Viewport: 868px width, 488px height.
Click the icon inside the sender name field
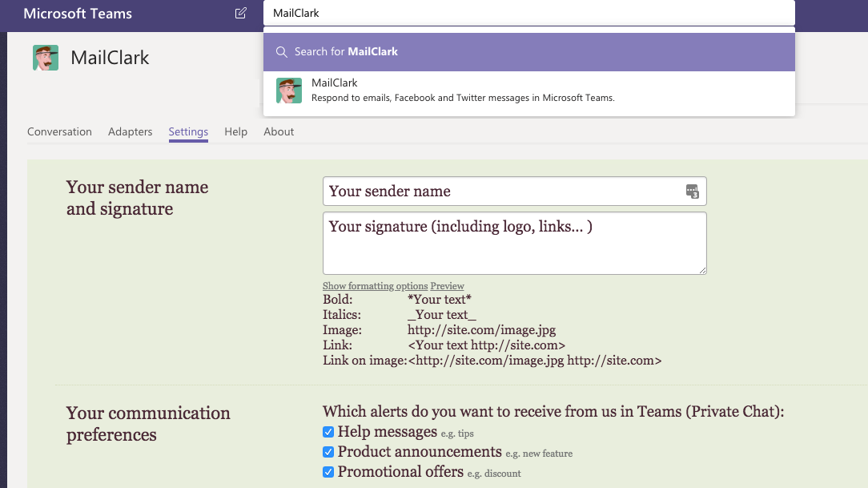pos(692,192)
